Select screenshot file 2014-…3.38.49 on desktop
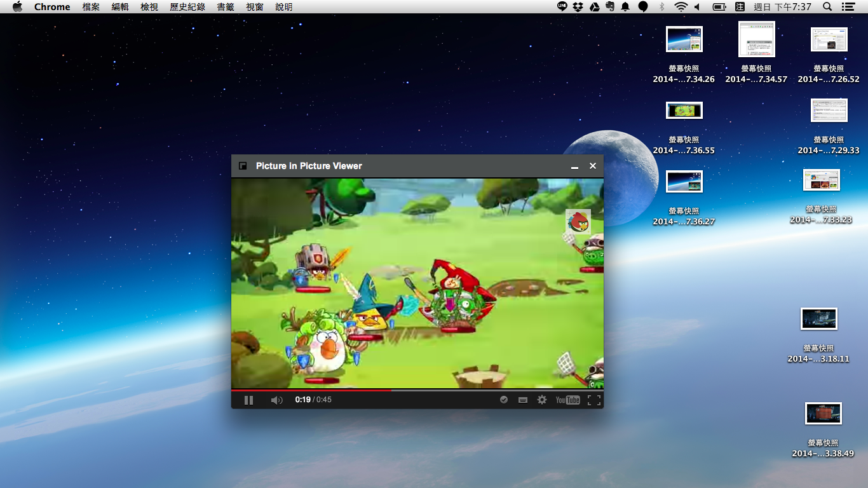 [x=823, y=430]
